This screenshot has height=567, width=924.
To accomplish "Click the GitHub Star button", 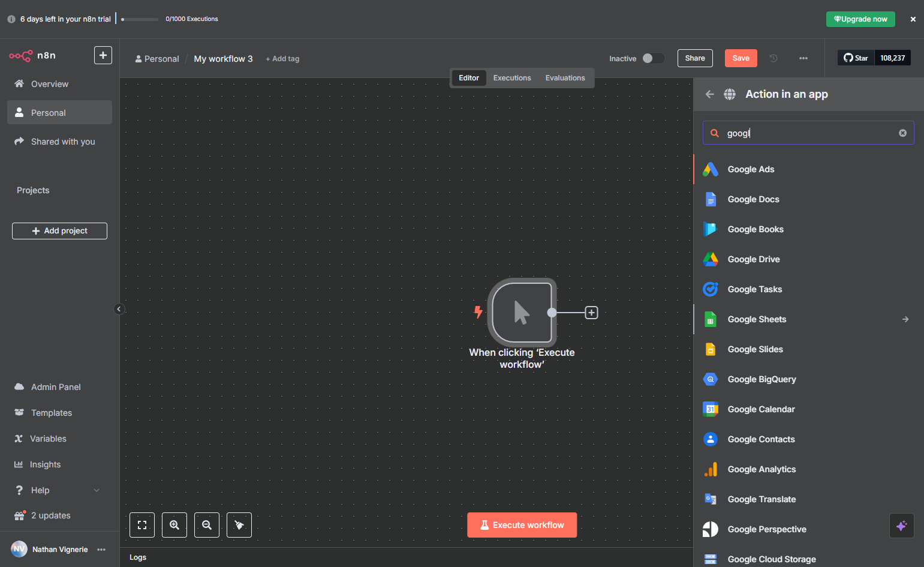I will tap(856, 58).
